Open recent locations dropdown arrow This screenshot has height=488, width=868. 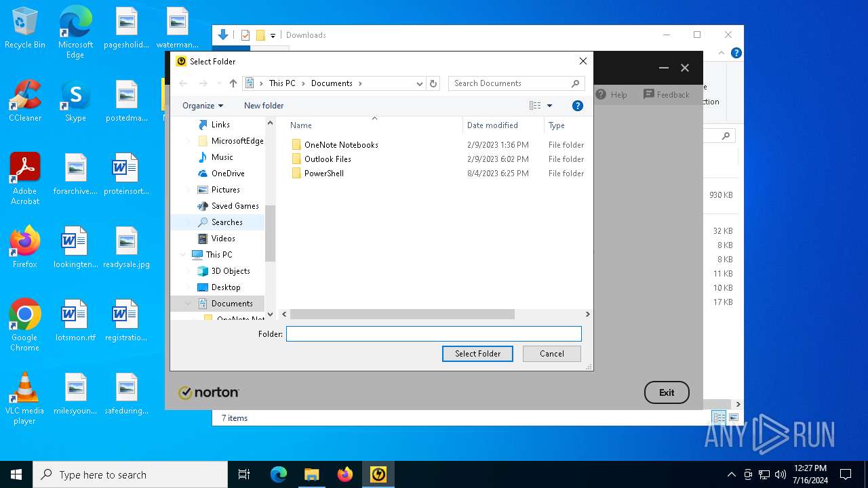[x=218, y=83]
